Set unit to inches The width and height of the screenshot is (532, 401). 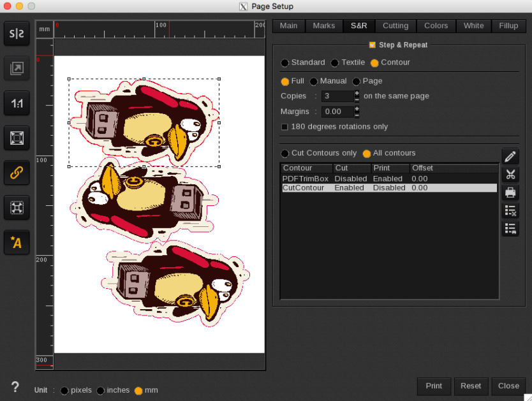[101, 391]
